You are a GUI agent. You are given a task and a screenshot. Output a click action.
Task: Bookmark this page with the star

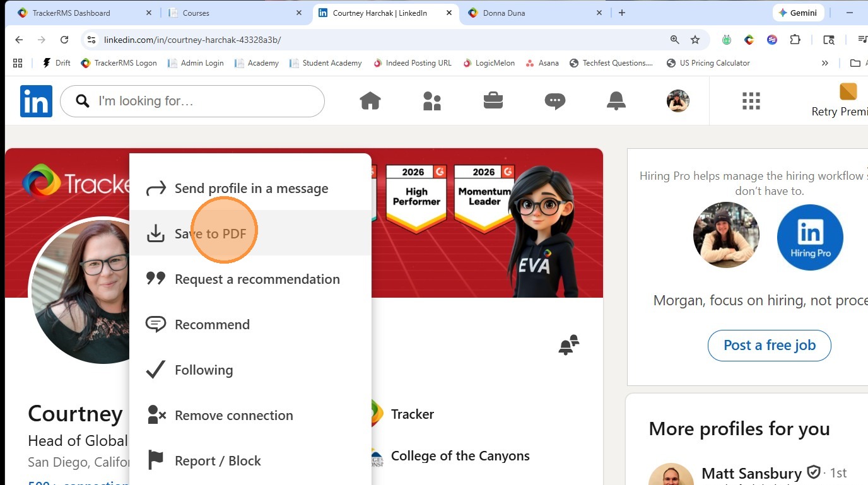pyautogui.click(x=695, y=40)
